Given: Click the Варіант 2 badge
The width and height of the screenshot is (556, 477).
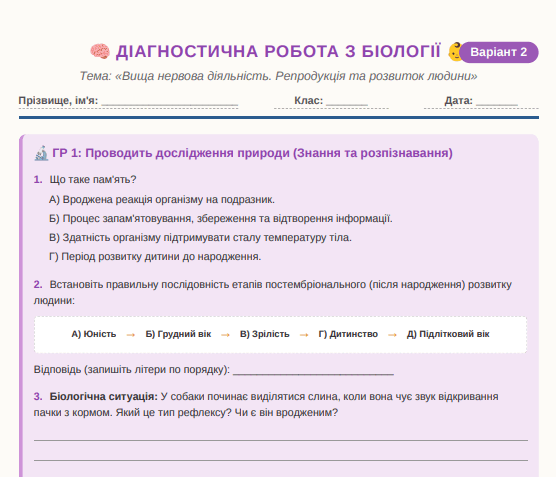Looking at the screenshot, I should tap(499, 52).
